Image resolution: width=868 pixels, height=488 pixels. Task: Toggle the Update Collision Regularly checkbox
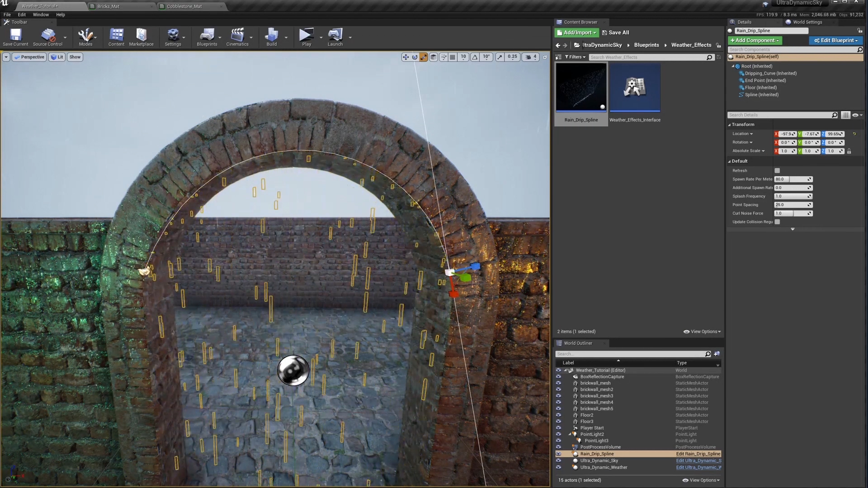pos(777,222)
